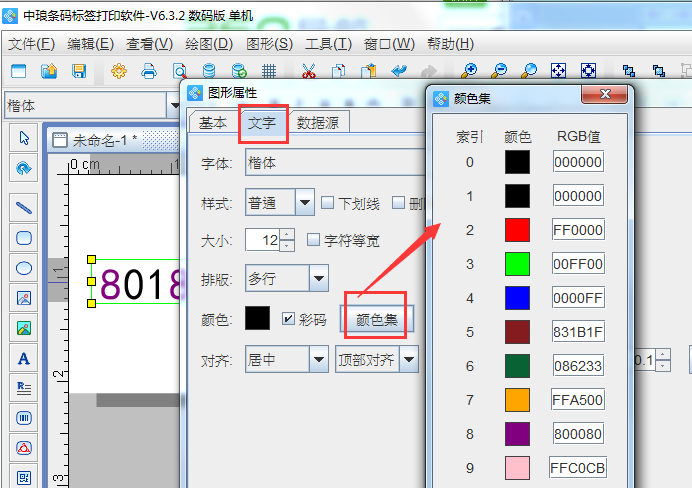Open the 居中 alignment dropdown
The width and height of the screenshot is (692, 488).
[x=318, y=358]
